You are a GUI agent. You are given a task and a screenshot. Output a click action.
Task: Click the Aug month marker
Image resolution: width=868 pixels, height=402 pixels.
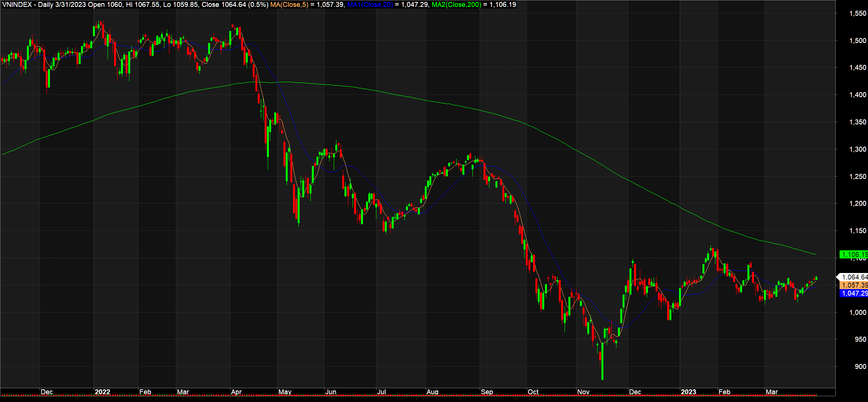(432, 392)
